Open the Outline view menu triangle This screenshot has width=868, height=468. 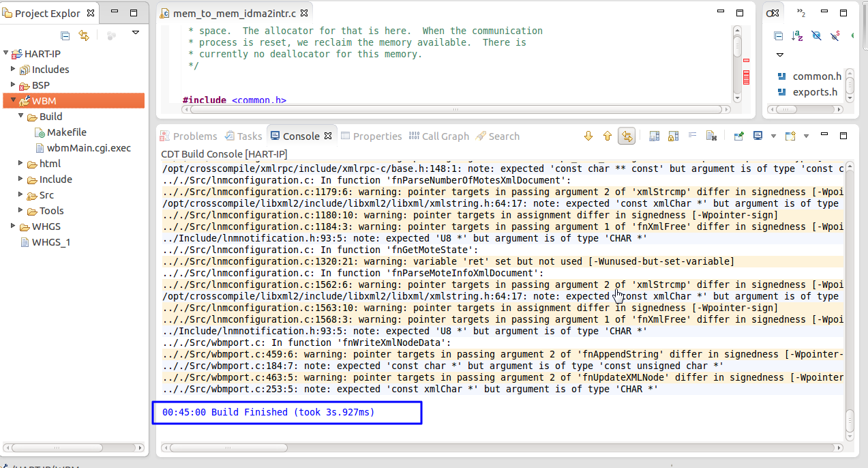pyautogui.click(x=779, y=55)
